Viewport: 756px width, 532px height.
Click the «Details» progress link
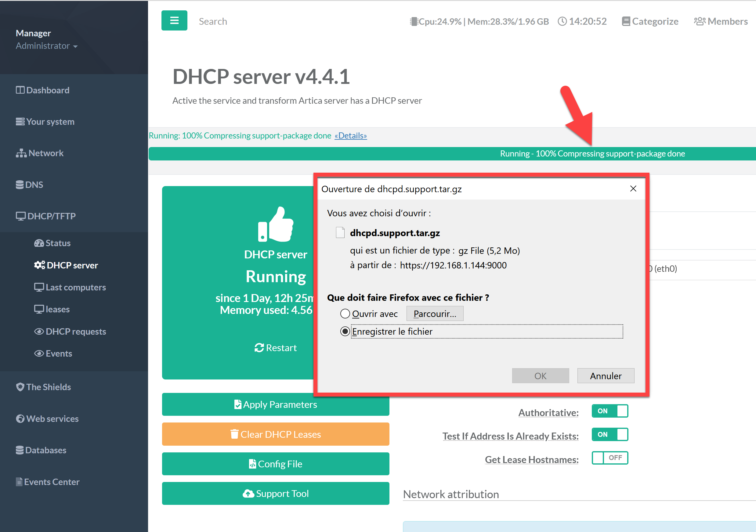pos(350,135)
